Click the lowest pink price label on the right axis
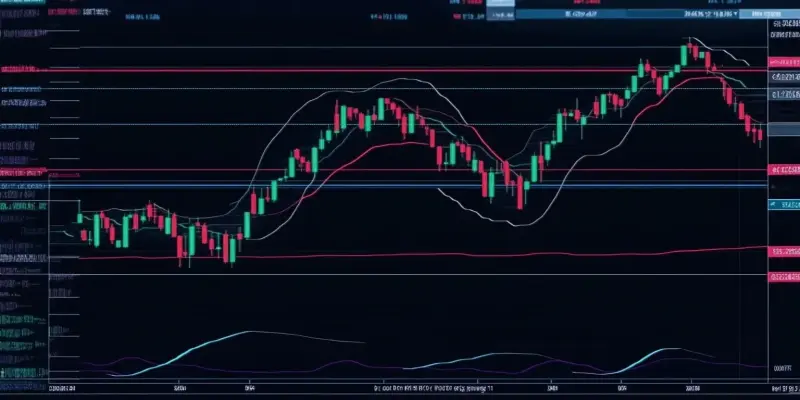The image size is (800, 400). [783, 276]
